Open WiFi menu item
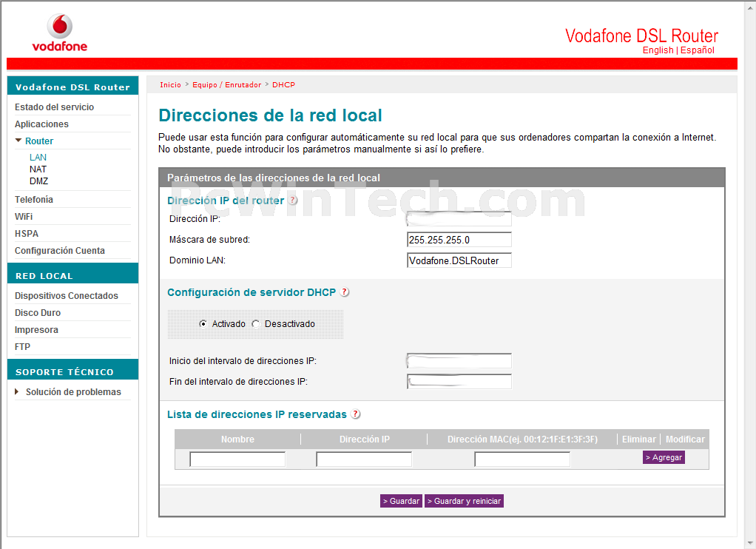 24,217
